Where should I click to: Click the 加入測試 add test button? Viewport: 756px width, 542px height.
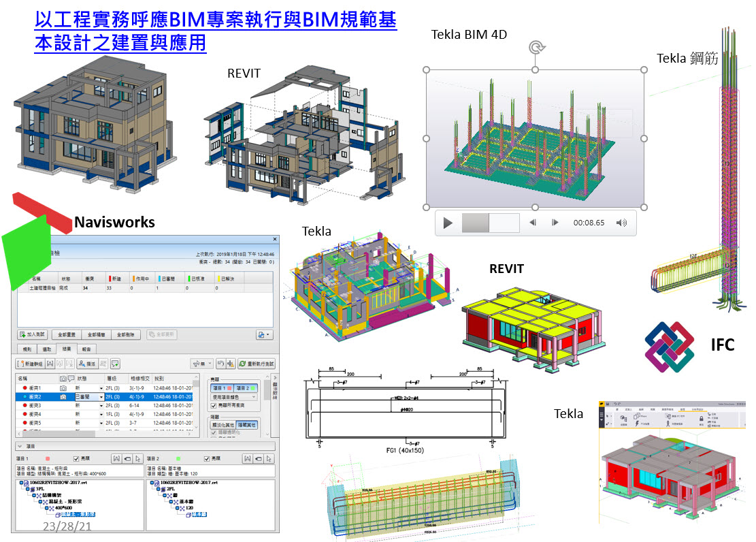[32, 334]
